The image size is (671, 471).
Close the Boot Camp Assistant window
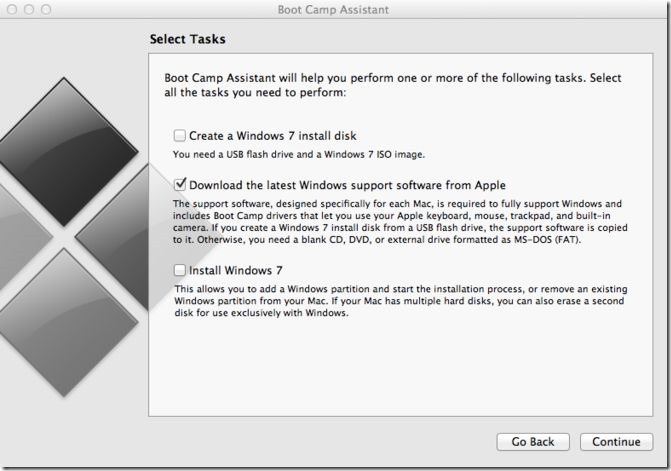[12, 9]
